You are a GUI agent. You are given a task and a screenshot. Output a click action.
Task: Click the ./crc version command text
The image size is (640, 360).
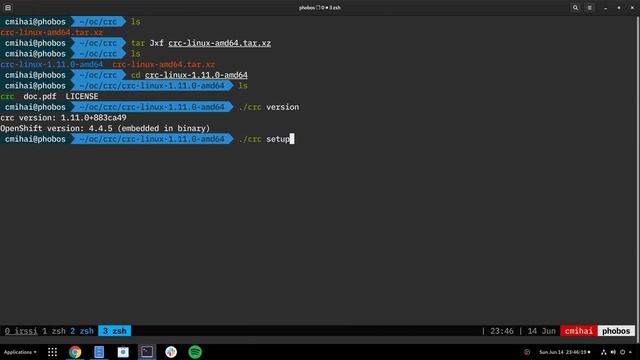pyautogui.click(x=269, y=107)
